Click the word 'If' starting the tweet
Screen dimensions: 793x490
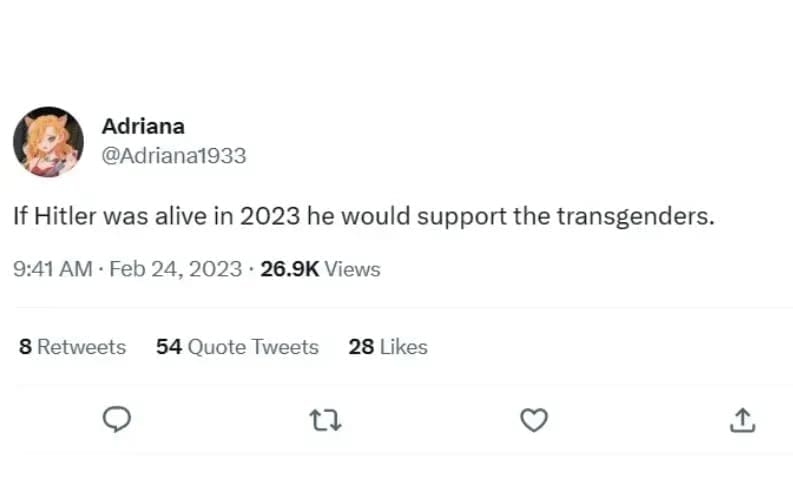tap(21, 217)
